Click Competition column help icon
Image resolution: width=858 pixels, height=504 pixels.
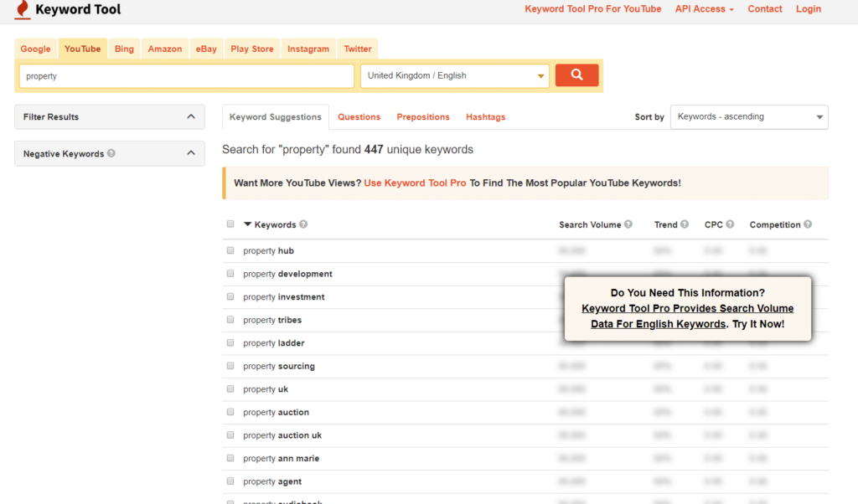808,224
